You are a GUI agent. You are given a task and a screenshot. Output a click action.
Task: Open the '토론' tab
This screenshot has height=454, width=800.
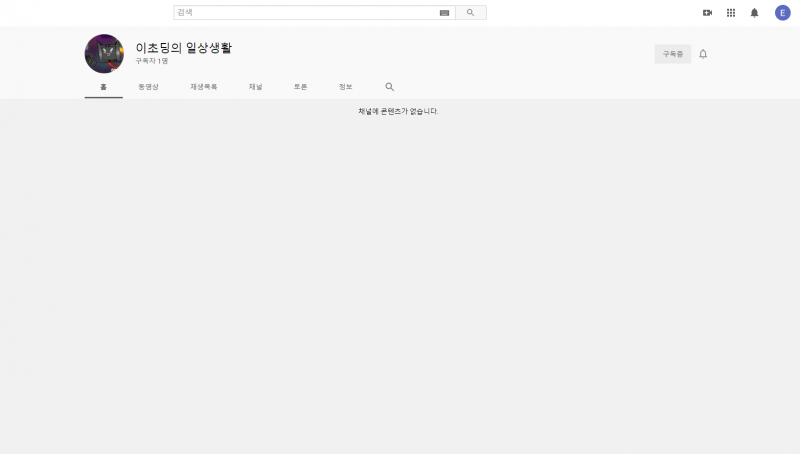(x=300, y=87)
